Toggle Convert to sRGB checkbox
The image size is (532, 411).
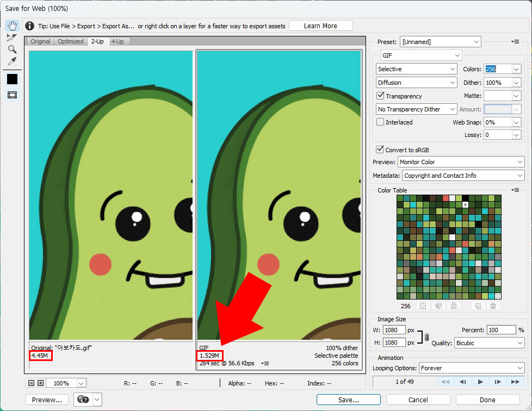click(380, 150)
